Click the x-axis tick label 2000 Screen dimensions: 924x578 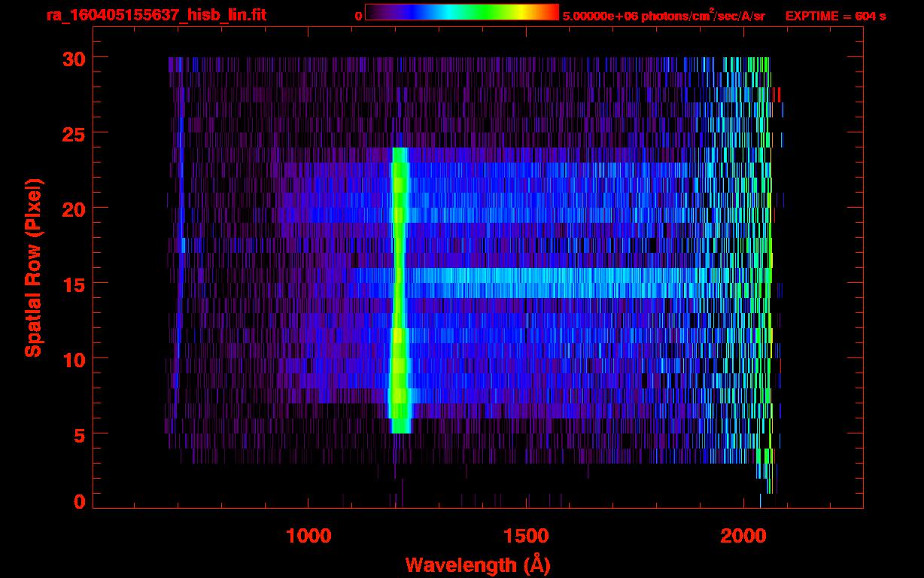[744, 536]
